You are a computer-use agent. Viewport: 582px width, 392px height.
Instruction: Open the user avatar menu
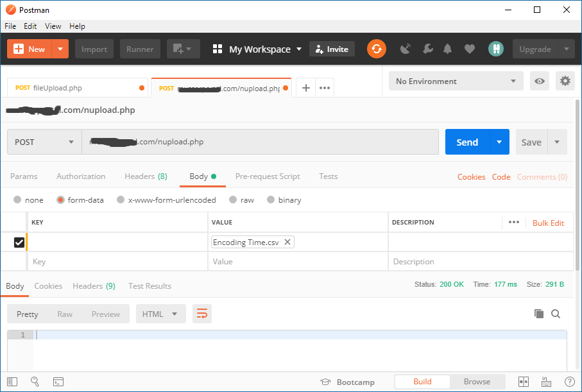[496, 49]
